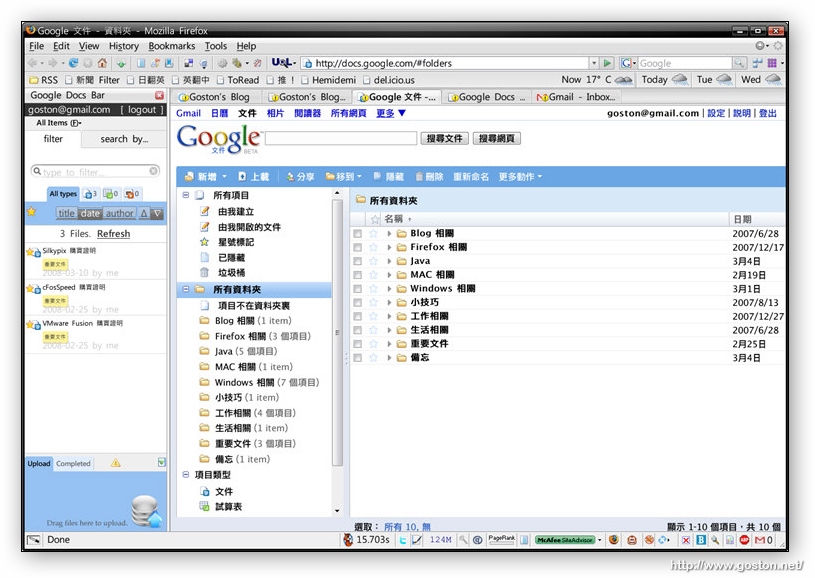The height and width of the screenshot is (578, 815).
Task: Check the Firefox 相關 folder checkbox
Action: (x=358, y=247)
